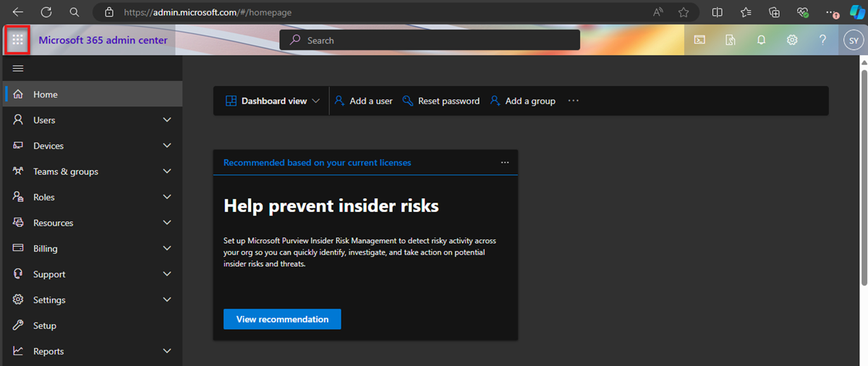Click the Roles icon in sidebar

pyautogui.click(x=18, y=197)
